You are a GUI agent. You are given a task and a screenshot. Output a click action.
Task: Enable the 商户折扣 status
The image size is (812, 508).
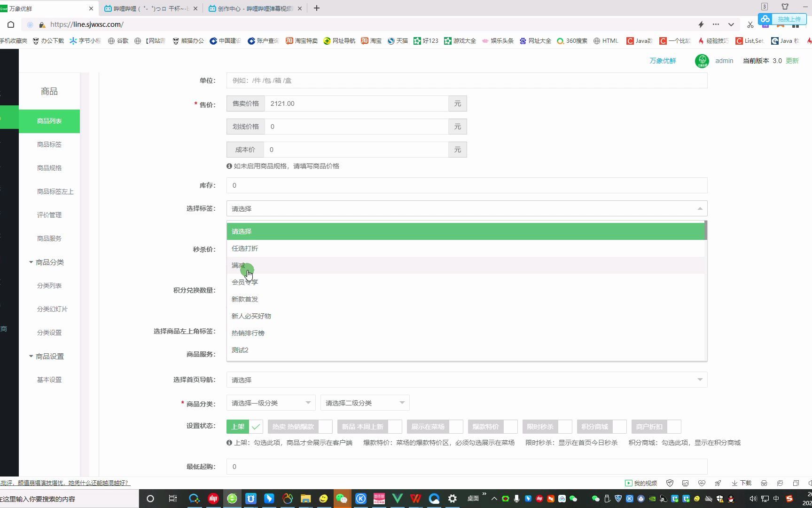(x=674, y=427)
